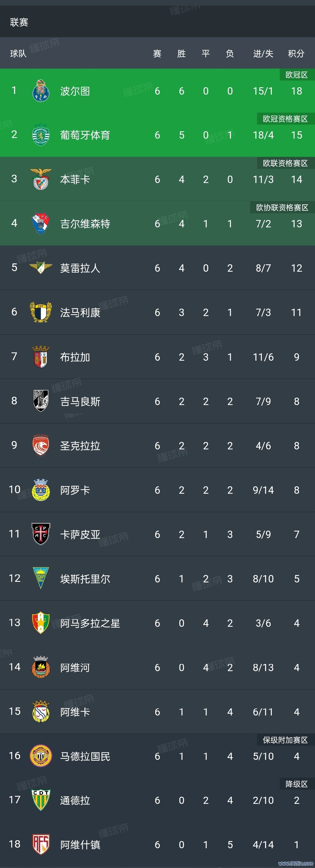315x868 pixels.
Task: Select the 马德拉国民 team name
Action: 85,757
